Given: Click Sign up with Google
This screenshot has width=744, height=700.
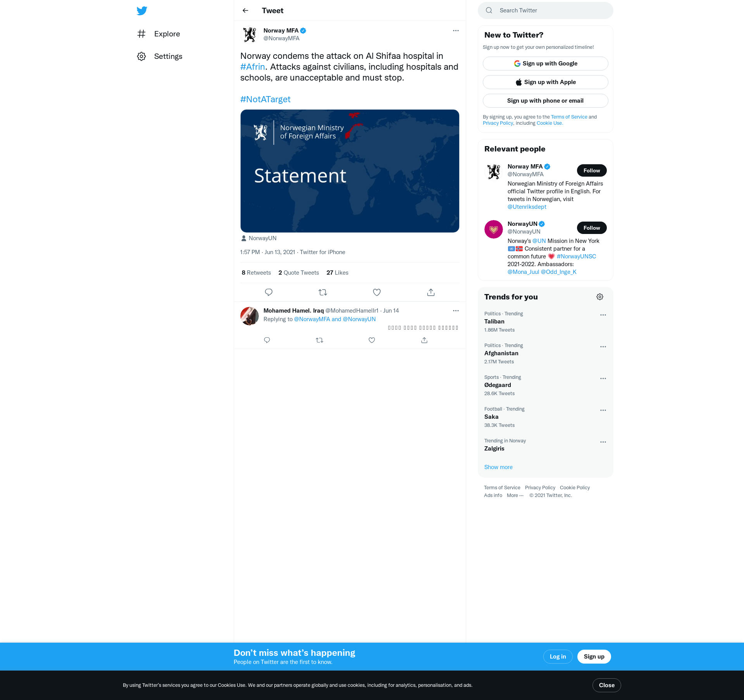Looking at the screenshot, I should tap(545, 64).
